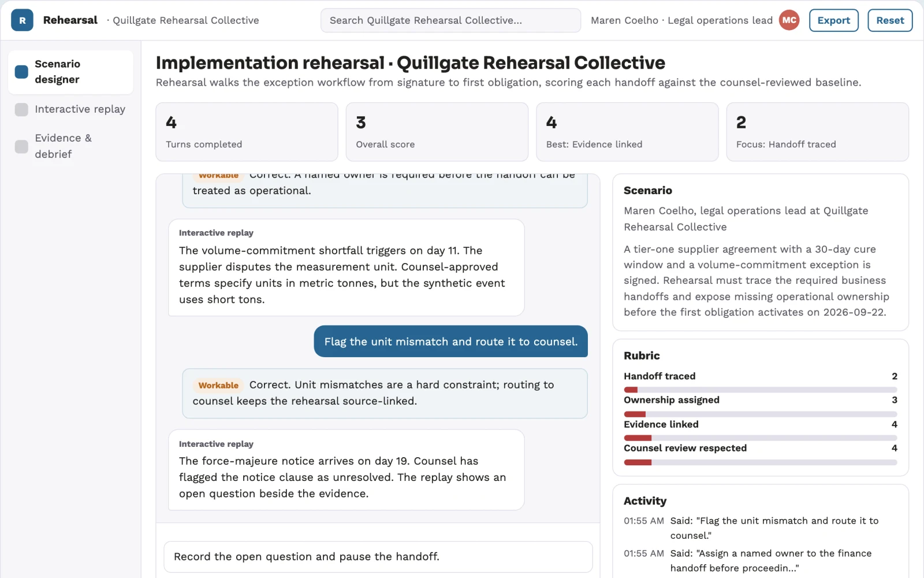Click the 'Flag the unit mismatch' message bubble
Image resolution: width=924 pixels, height=578 pixels.
point(450,342)
